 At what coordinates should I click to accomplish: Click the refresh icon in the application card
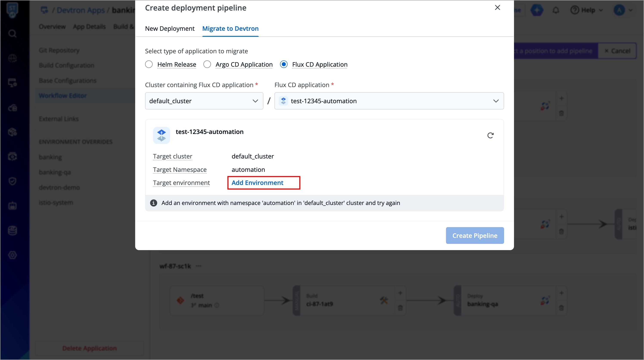(x=490, y=135)
